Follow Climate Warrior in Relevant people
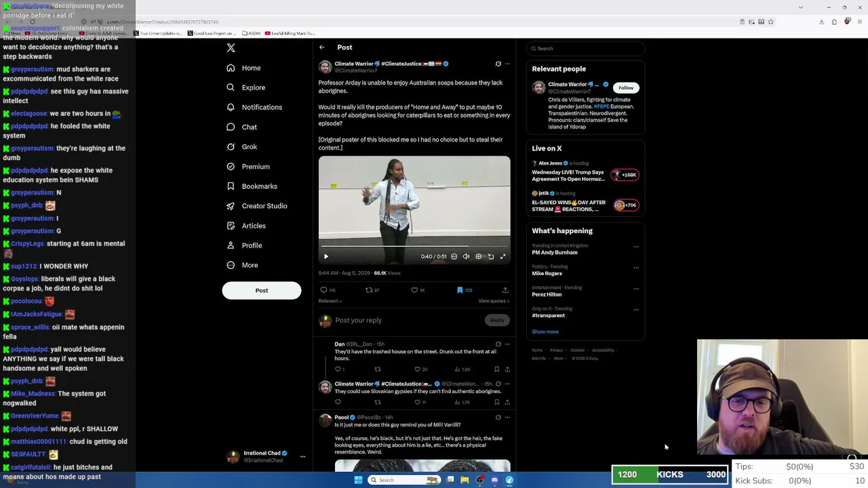Viewport: 868px width, 488px height. coord(626,87)
